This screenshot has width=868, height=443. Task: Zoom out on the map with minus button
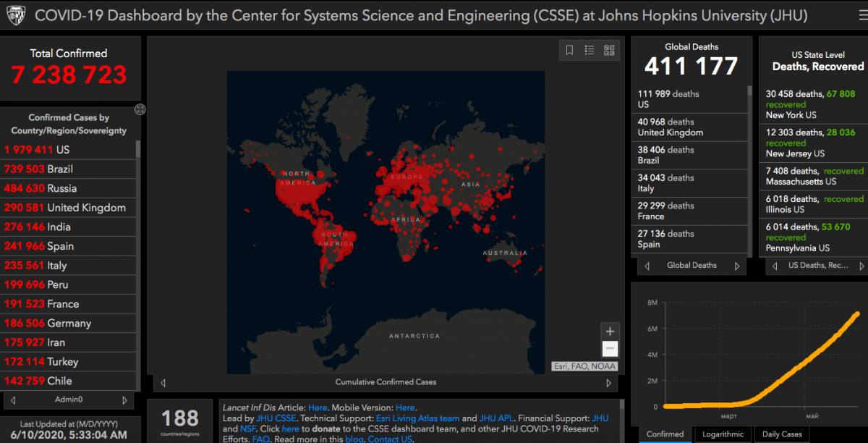coord(610,349)
